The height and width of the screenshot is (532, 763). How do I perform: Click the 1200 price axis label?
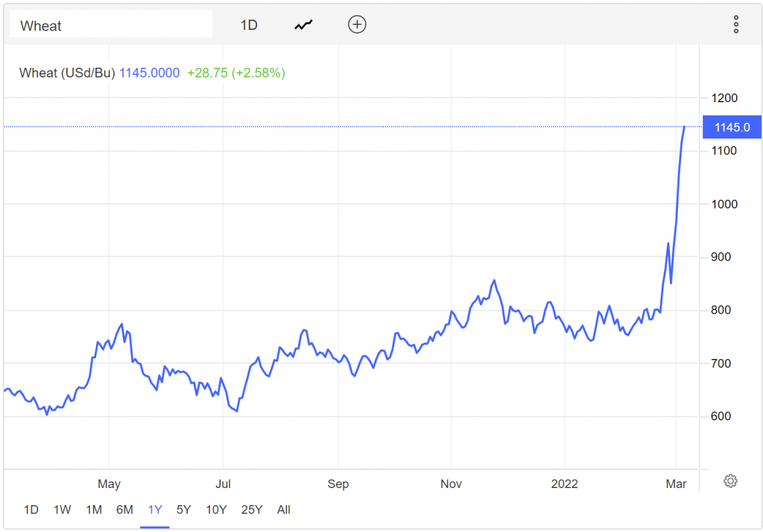(x=724, y=98)
